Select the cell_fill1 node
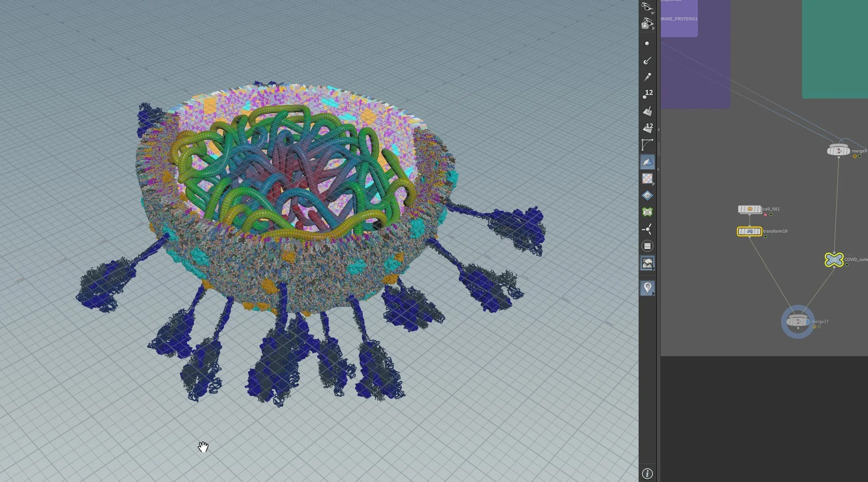868x482 pixels. (x=750, y=209)
